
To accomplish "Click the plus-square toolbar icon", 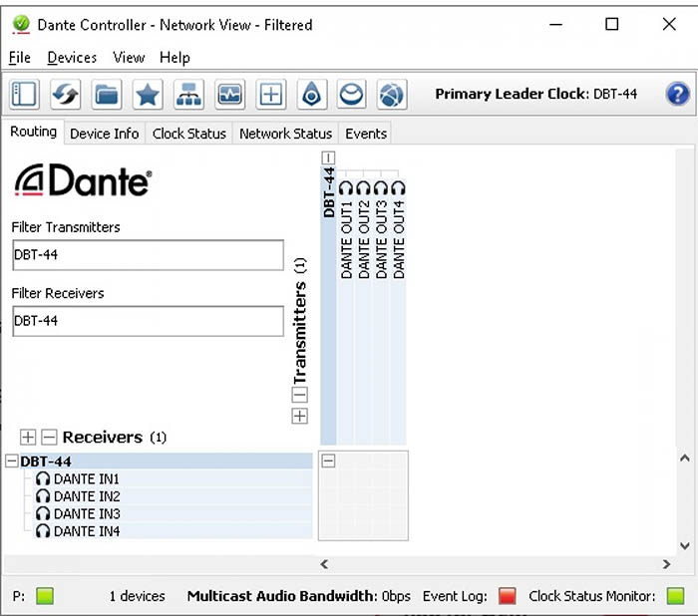I will click(x=270, y=95).
